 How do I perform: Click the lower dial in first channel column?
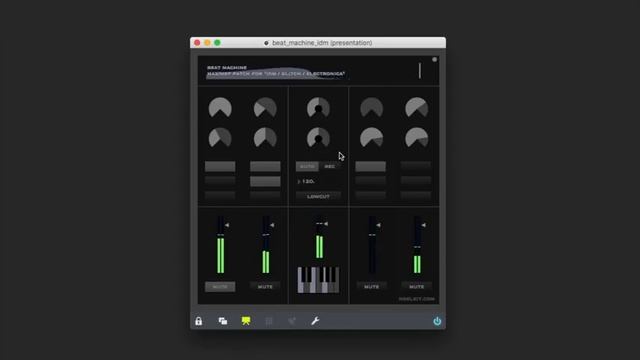pos(220,138)
